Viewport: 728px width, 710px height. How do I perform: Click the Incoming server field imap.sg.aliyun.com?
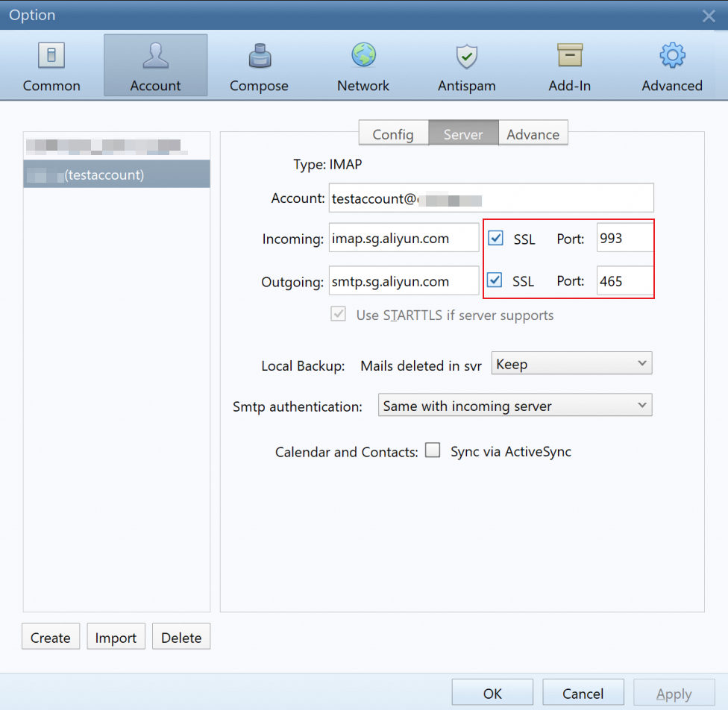pos(404,238)
